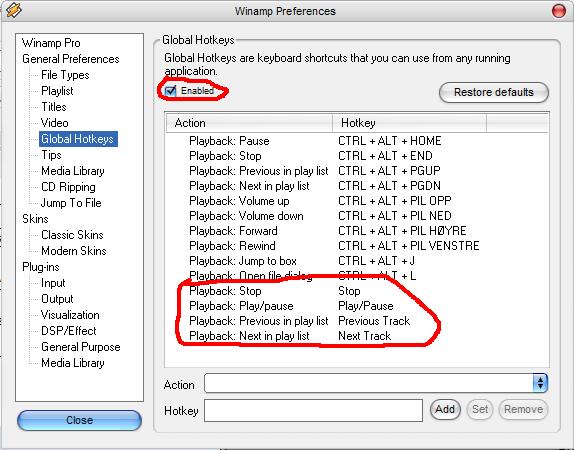This screenshot has height=450, width=574.
Task: Open Titles preferences
Action: [53, 107]
